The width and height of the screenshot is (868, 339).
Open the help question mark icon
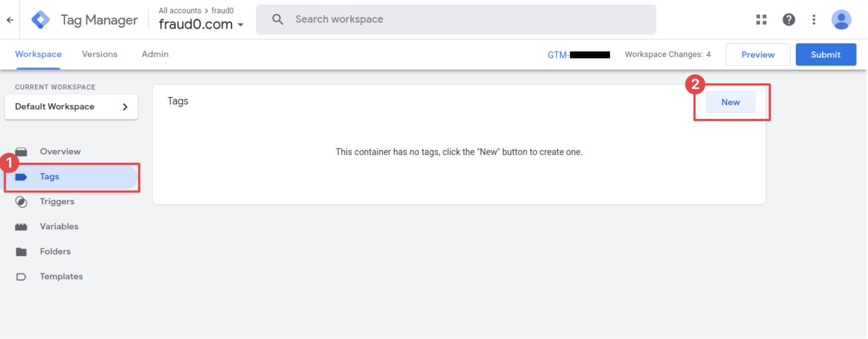[789, 20]
